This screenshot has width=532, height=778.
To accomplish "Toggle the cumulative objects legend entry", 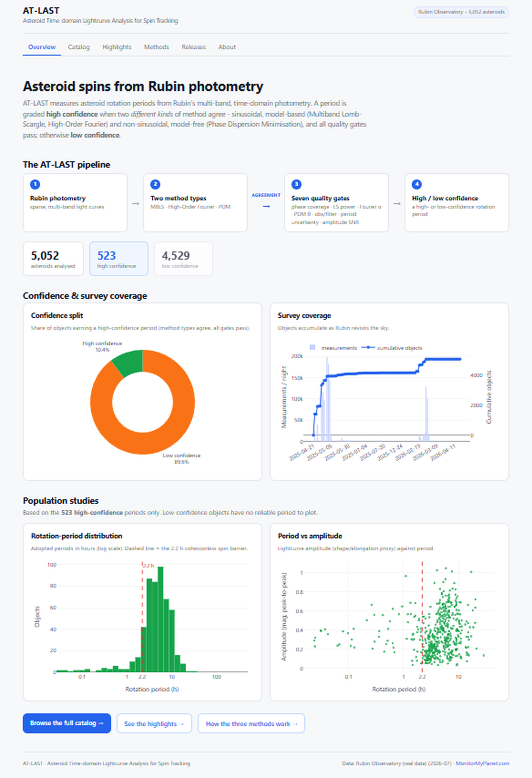I will click(392, 348).
